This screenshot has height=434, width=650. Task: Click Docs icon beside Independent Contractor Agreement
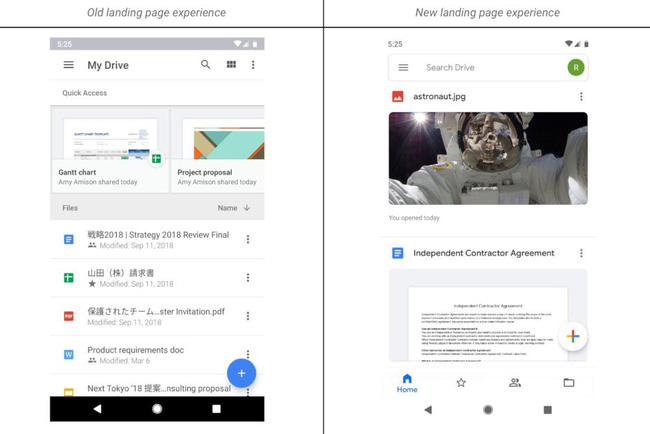(x=398, y=253)
